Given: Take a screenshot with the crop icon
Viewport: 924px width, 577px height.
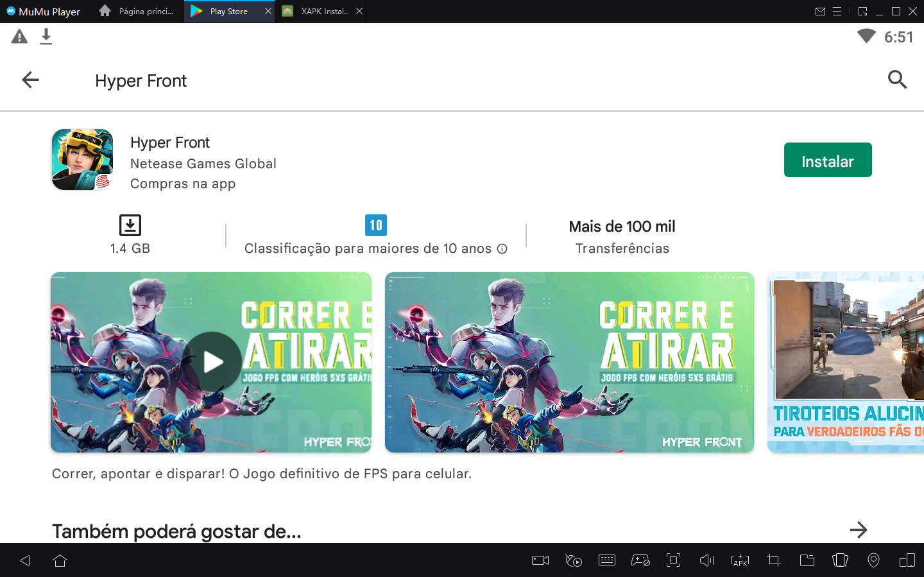Looking at the screenshot, I should coord(773,560).
